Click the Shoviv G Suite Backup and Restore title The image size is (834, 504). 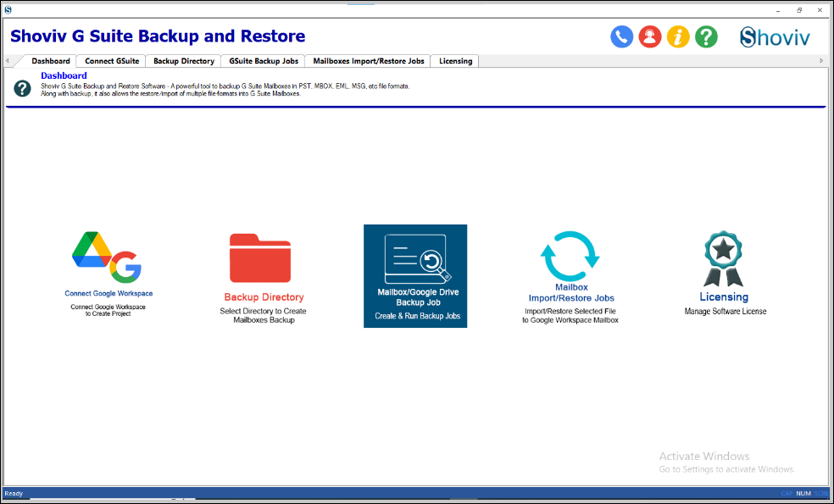coord(158,36)
